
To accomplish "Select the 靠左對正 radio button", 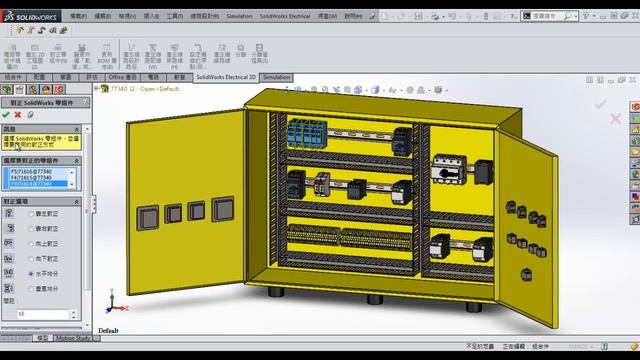I will click(x=31, y=213).
